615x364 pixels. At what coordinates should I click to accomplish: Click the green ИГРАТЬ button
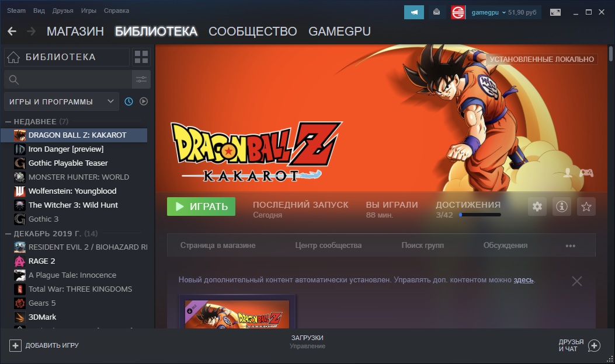(x=201, y=206)
